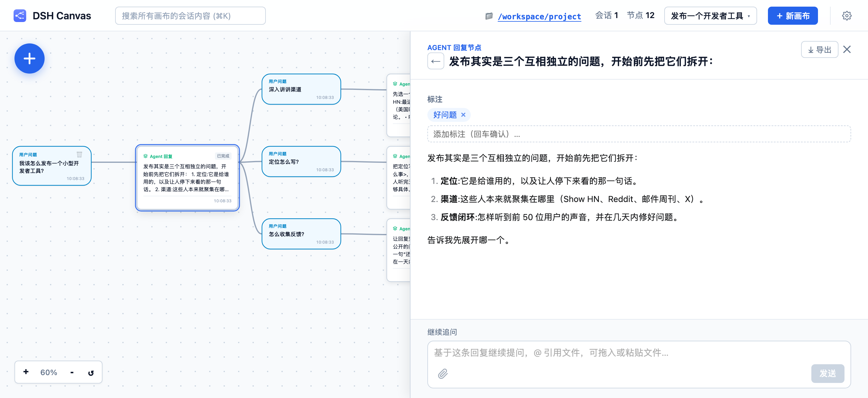Click the 导出 export button

click(x=819, y=49)
